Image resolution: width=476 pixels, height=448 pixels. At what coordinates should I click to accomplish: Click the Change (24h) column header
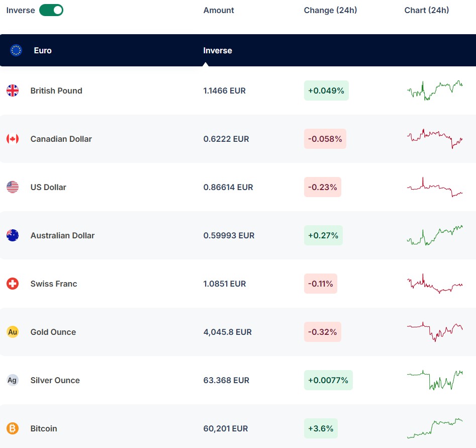click(330, 10)
